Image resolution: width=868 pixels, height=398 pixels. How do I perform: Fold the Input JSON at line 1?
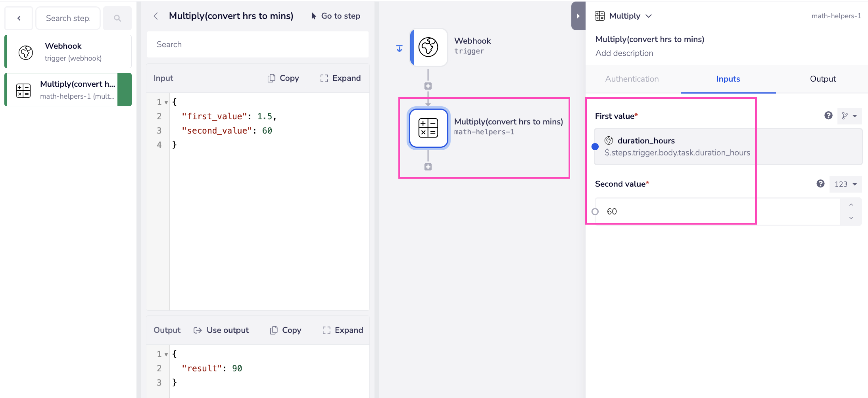point(166,102)
